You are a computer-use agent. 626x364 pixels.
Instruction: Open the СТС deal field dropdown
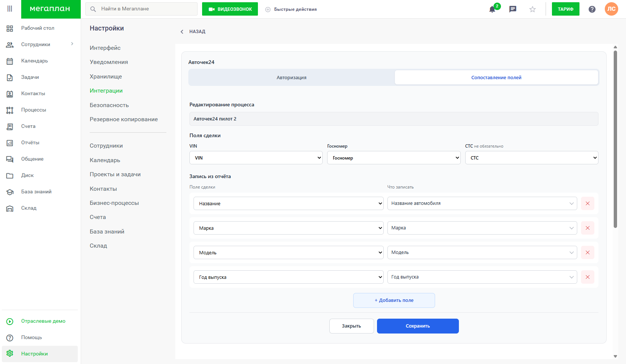[531, 158]
